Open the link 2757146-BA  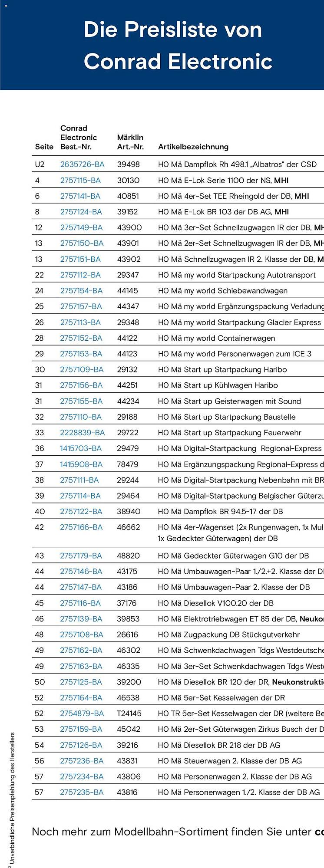point(81,572)
